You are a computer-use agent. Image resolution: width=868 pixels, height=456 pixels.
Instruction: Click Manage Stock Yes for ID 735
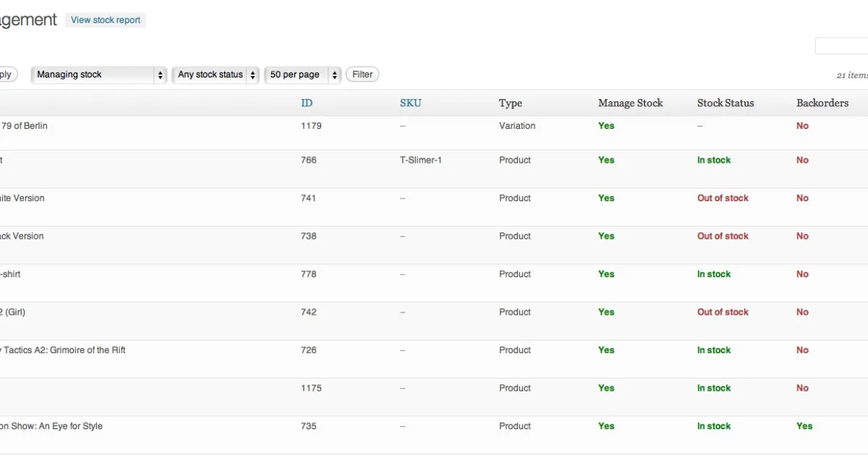point(606,426)
